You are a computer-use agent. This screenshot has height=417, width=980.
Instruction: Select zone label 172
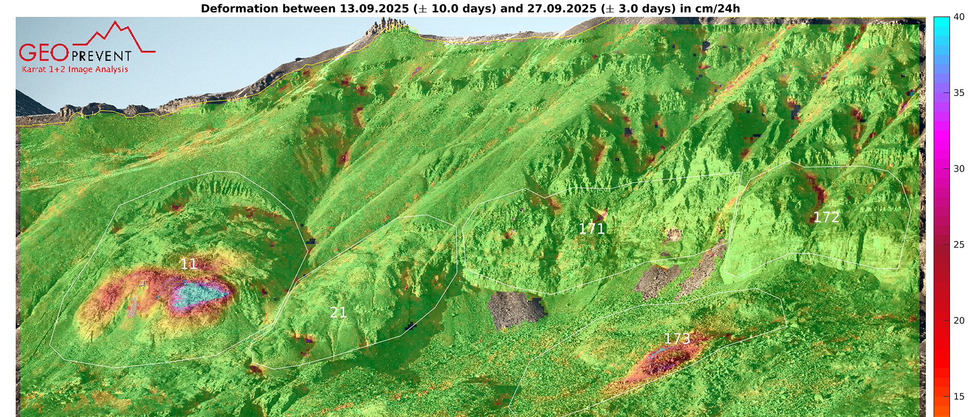826,217
